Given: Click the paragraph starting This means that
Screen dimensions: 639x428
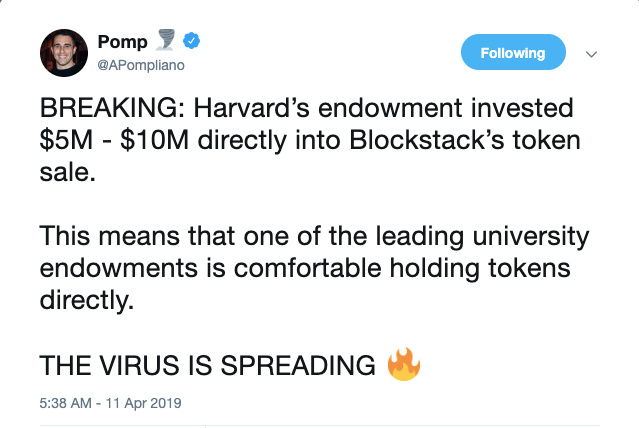Looking at the screenshot, I should coord(314,268).
